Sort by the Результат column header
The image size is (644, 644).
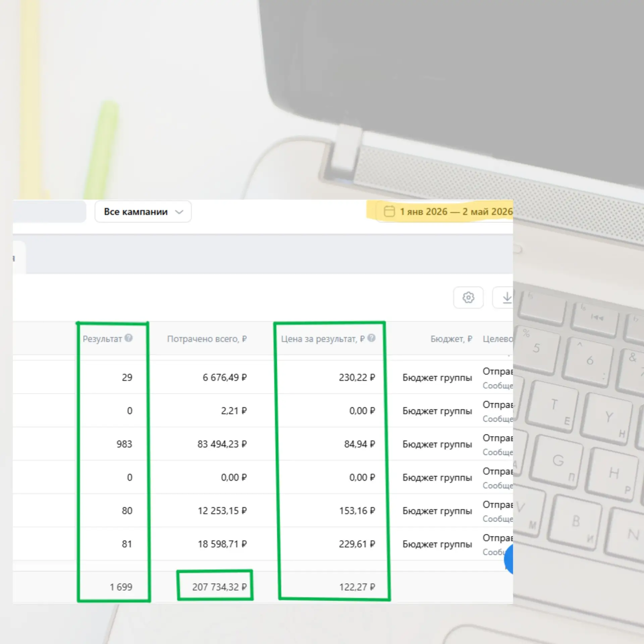pos(102,339)
